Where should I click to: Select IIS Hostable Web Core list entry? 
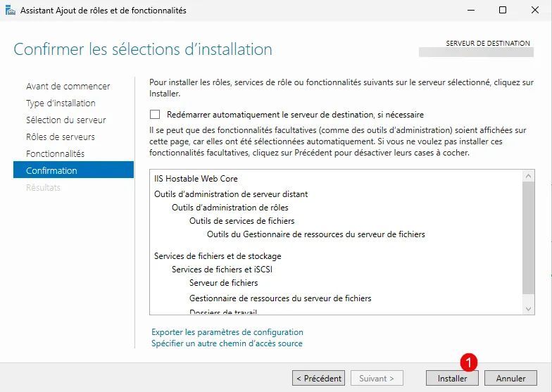click(196, 179)
